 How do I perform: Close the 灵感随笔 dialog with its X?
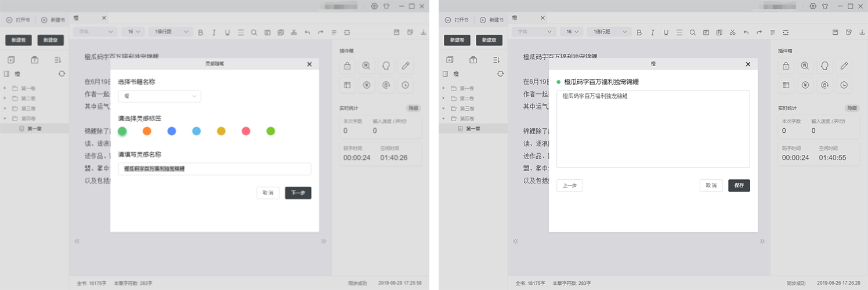coord(309,64)
